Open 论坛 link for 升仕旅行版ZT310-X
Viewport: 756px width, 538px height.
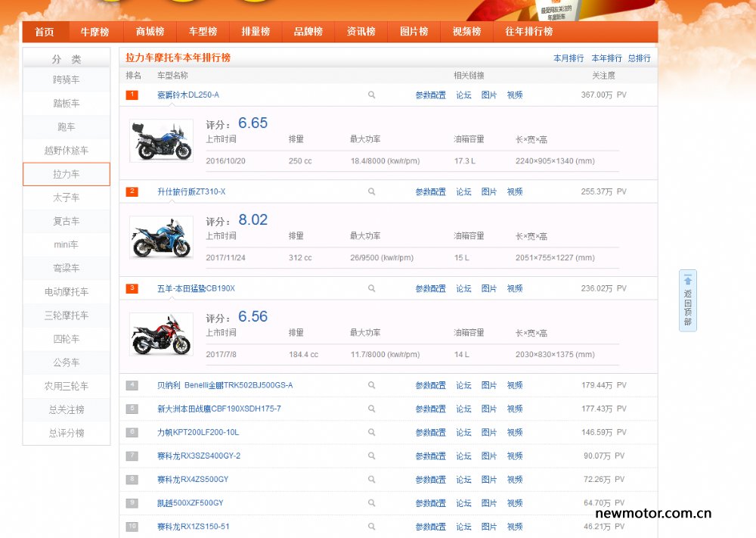click(464, 191)
